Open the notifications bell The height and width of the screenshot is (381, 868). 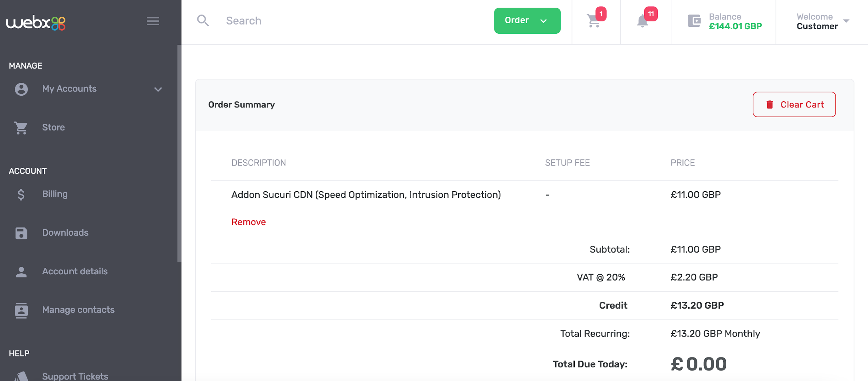[643, 21]
